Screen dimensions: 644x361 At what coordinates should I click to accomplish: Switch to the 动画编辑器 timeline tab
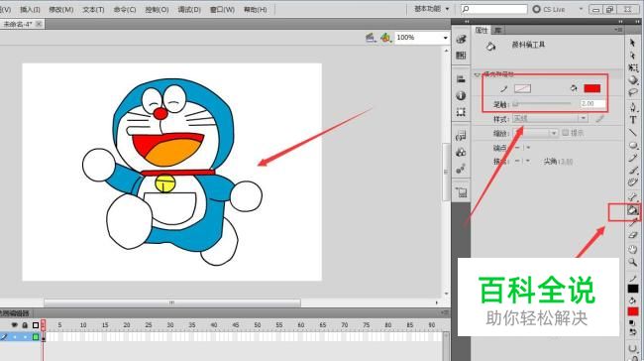pos(14,312)
